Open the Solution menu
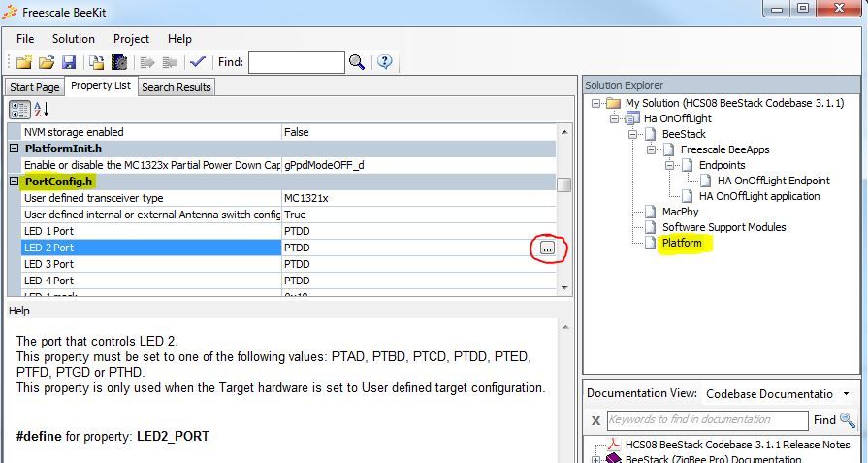 click(74, 39)
